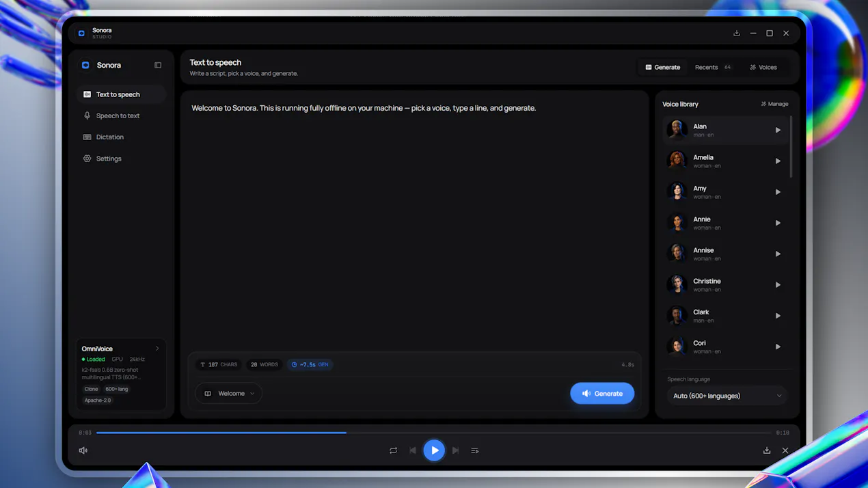This screenshot has width=868, height=488.
Task: Click the 187 CHARS counter
Action: 218,365
